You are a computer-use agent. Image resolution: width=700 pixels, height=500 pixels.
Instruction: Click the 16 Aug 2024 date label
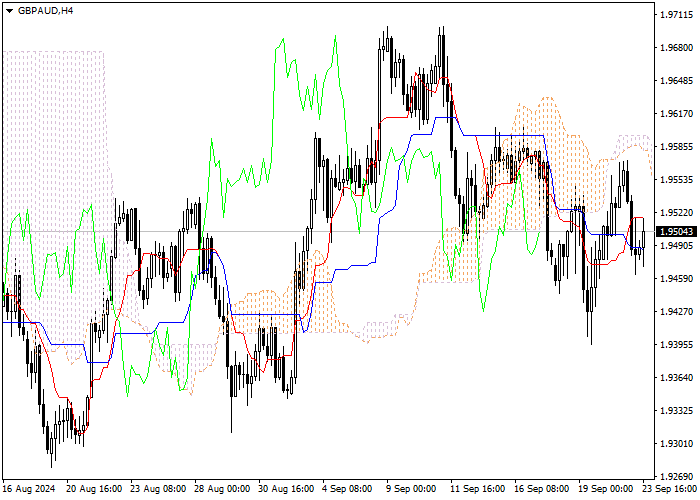pyautogui.click(x=29, y=489)
